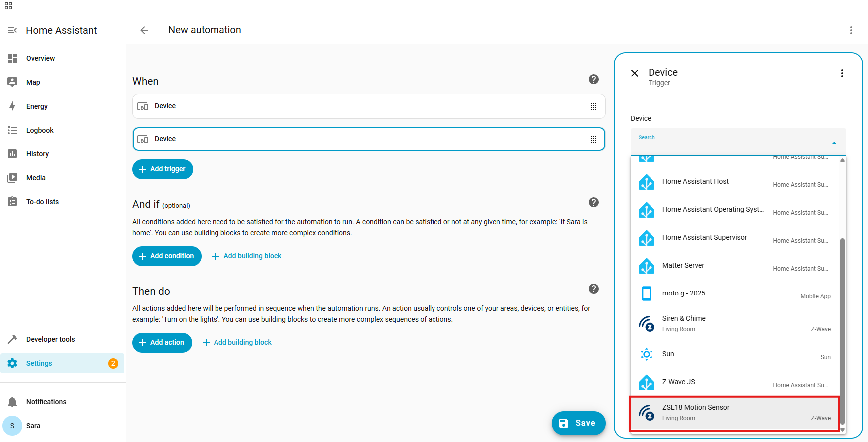This screenshot has width=868, height=442.
Task: Add building block under And if
Action: pyautogui.click(x=247, y=256)
